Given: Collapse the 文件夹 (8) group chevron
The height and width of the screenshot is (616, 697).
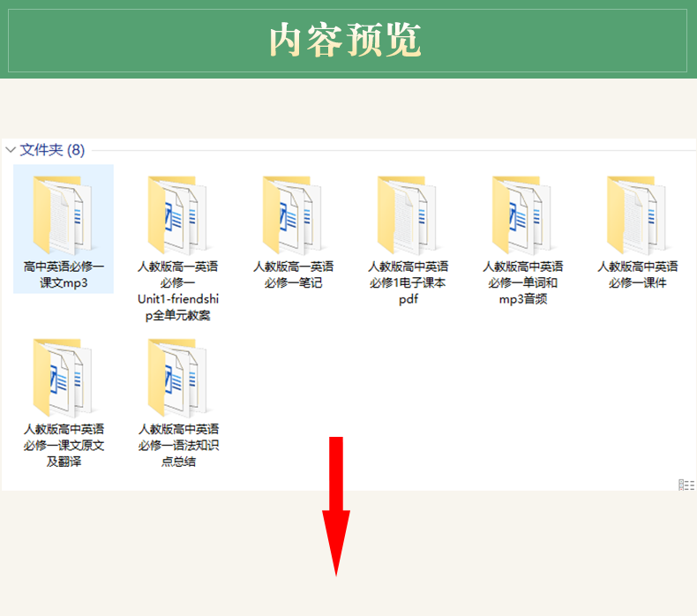Looking at the screenshot, I should 11,150.
